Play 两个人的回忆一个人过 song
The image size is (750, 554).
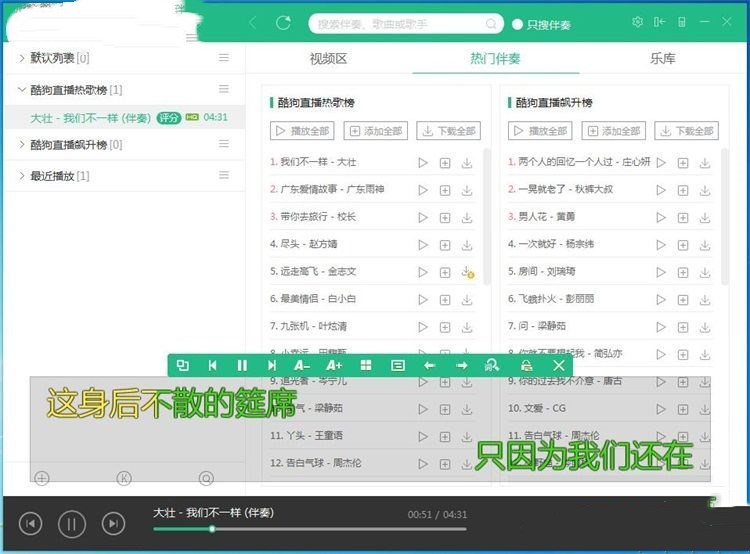pos(661,163)
